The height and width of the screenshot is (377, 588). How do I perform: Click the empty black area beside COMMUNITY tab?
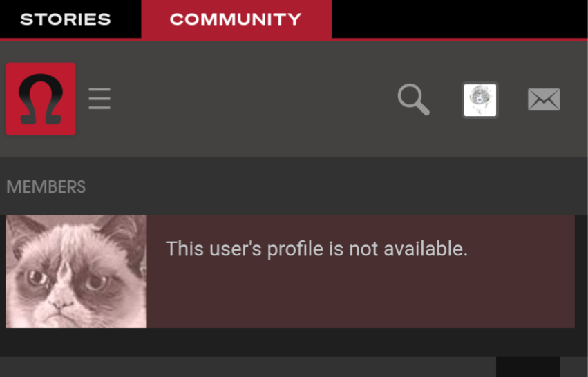(x=459, y=19)
